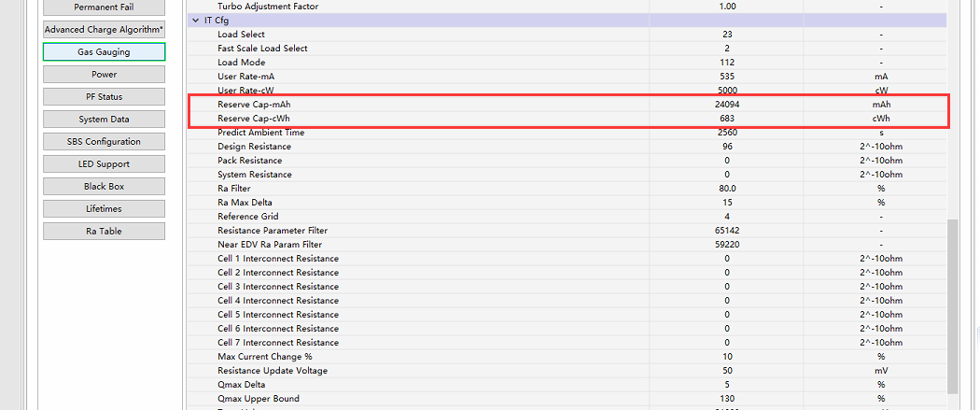The image size is (980, 410).
Task: Select the Design Resistance parameter
Action: 254,147
